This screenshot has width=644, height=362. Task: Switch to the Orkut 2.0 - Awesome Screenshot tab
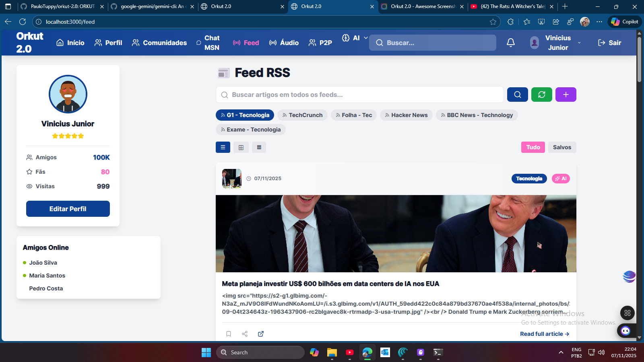point(423,6)
